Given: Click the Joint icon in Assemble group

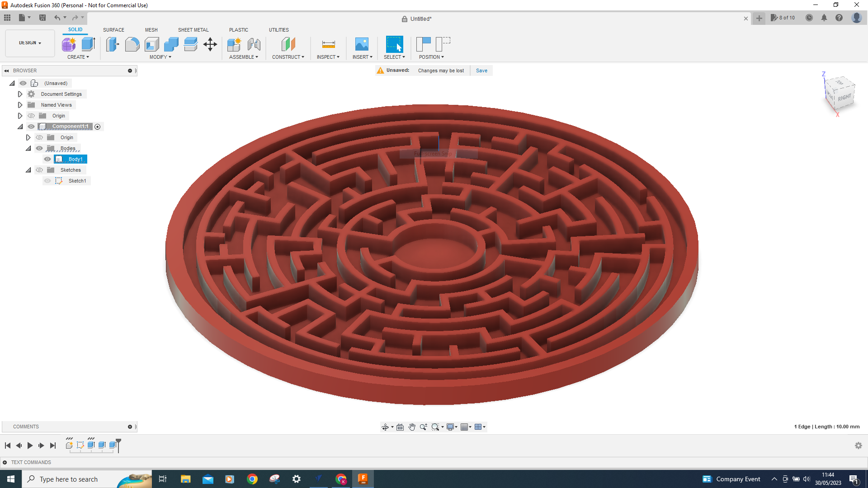Looking at the screenshot, I should (254, 45).
